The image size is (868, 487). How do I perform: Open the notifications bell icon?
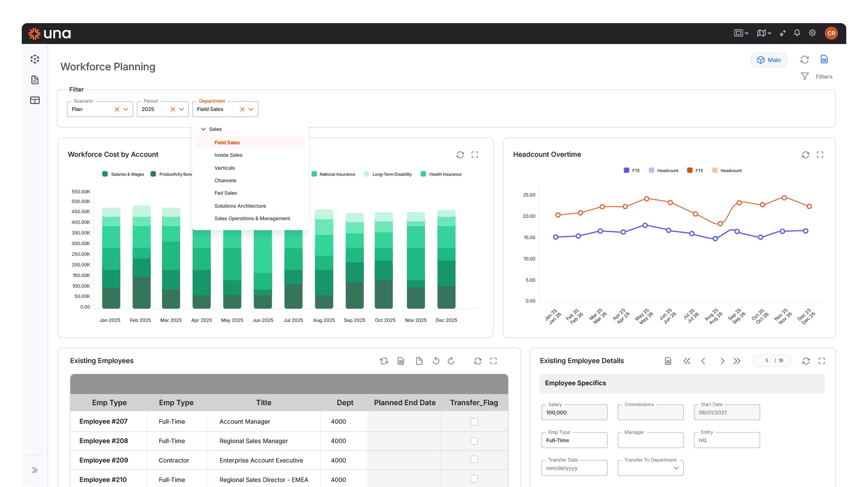[x=797, y=33]
